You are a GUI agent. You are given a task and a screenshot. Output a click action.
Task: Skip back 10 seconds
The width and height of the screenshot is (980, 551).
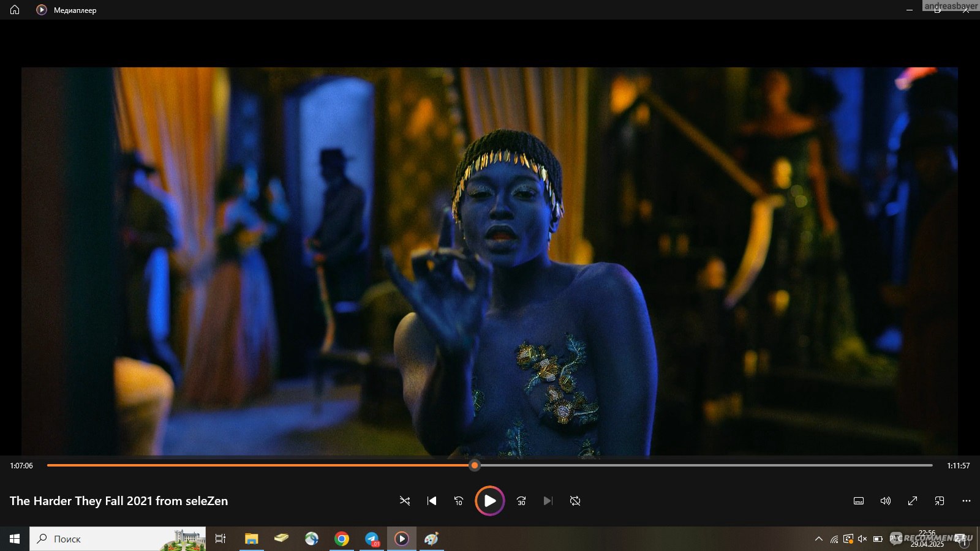click(459, 501)
